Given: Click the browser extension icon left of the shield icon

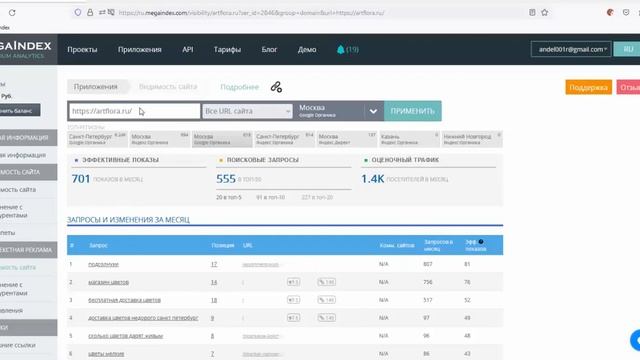Looking at the screenshot, I should click(x=610, y=13).
